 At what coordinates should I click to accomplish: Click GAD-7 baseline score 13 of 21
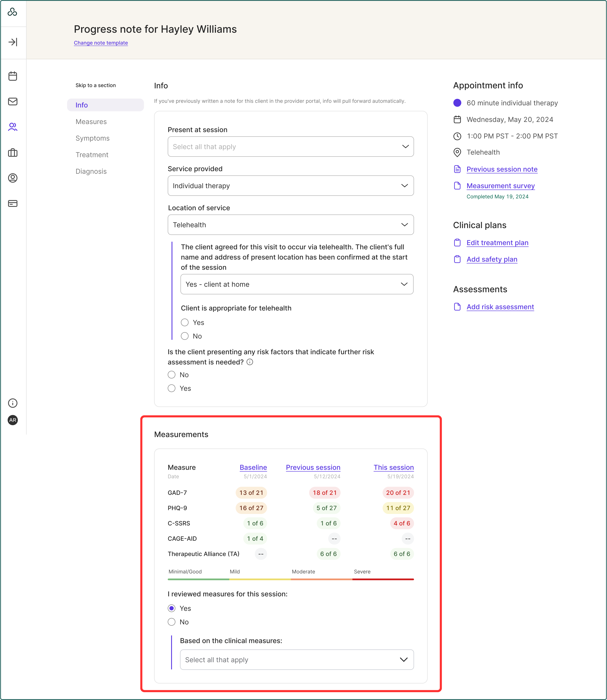coord(251,493)
